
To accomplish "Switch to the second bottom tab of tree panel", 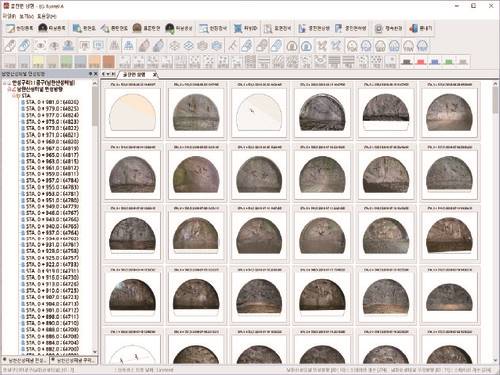I will (74, 360).
